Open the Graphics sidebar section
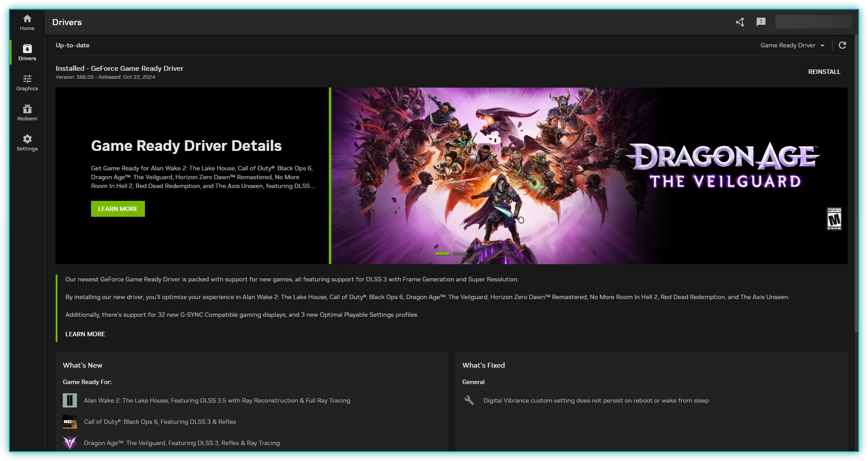 (x=27, y=82)
